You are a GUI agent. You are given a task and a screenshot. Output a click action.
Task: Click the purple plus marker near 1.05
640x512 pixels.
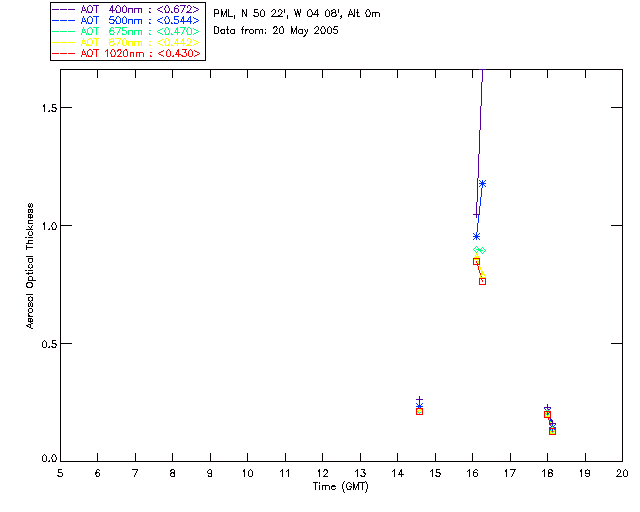point(476,215)
